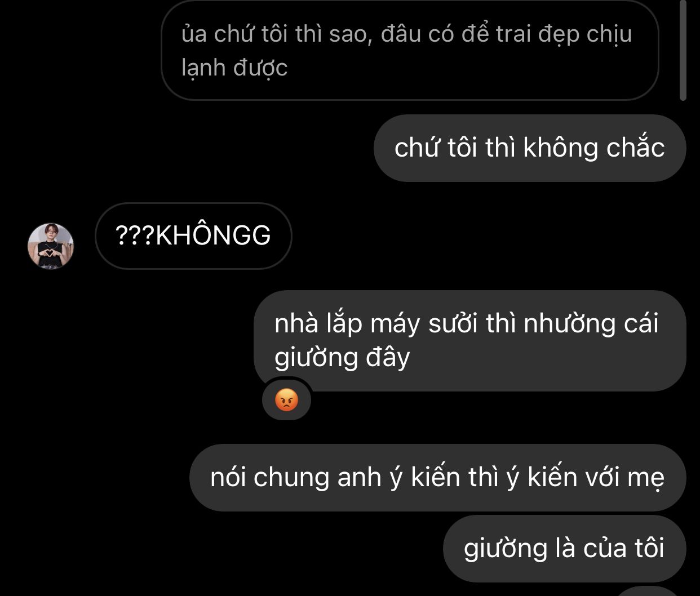
Task: Open the angry emoji reaction details
Action: pos(287,401)
